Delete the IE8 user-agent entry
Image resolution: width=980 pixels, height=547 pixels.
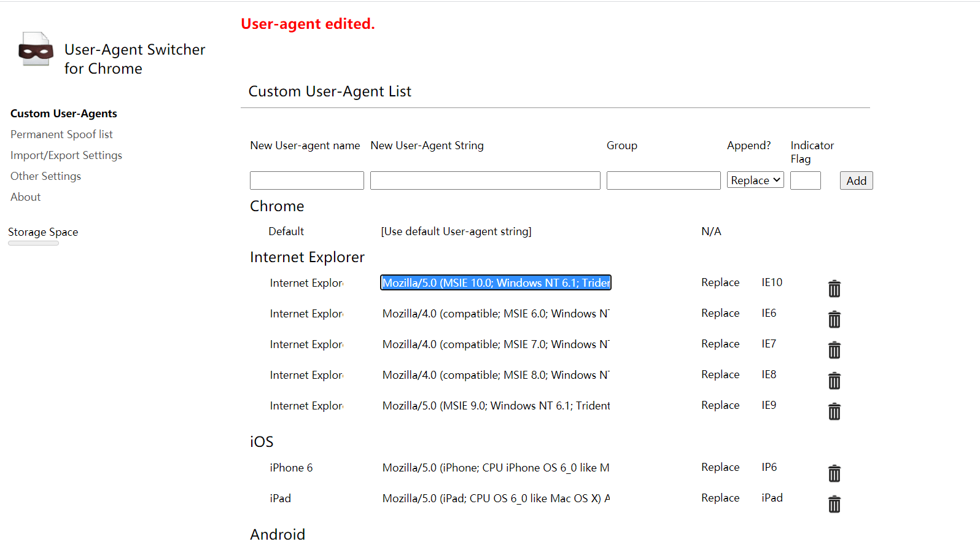click(834, 381)
